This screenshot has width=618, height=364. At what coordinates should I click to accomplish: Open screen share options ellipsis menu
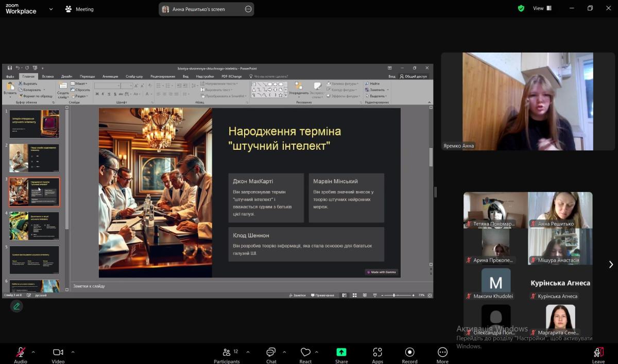click(x=248, y=9)
